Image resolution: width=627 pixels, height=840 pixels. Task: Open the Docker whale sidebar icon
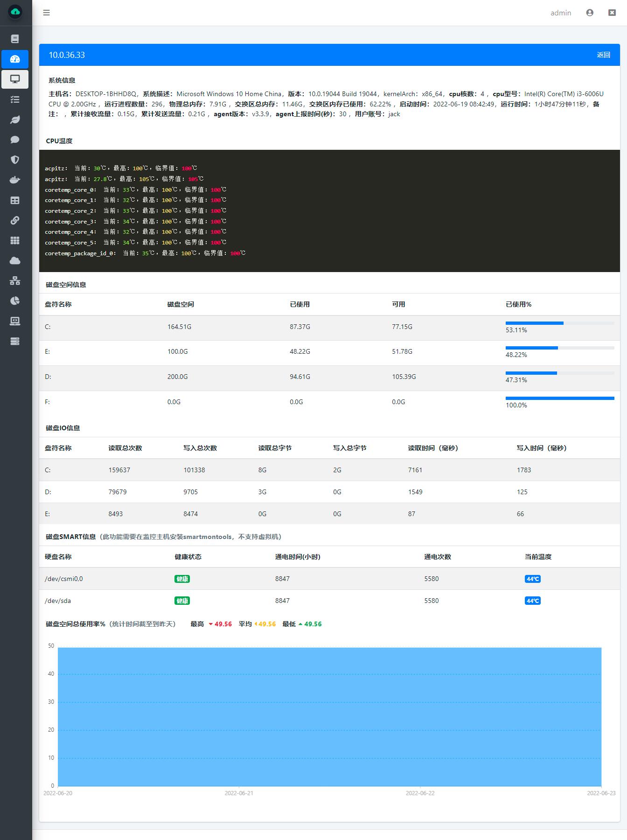pyautogui.click(x=15, y=180)
